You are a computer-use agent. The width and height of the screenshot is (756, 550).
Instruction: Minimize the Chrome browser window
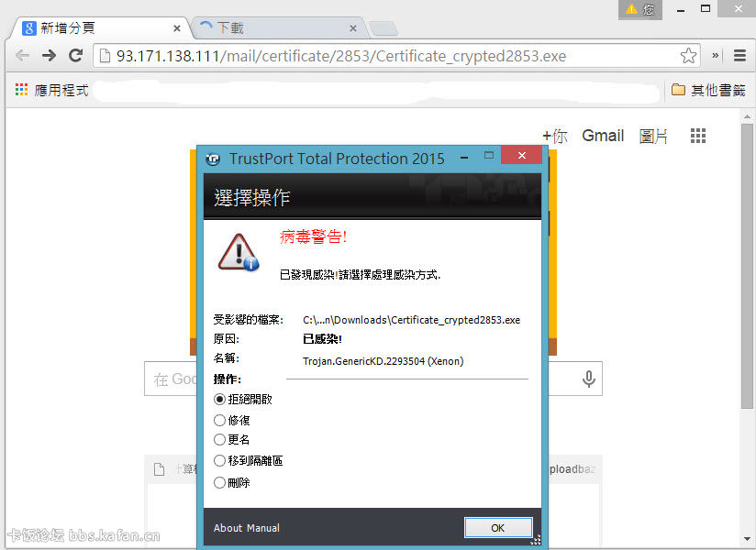[681, 9]
